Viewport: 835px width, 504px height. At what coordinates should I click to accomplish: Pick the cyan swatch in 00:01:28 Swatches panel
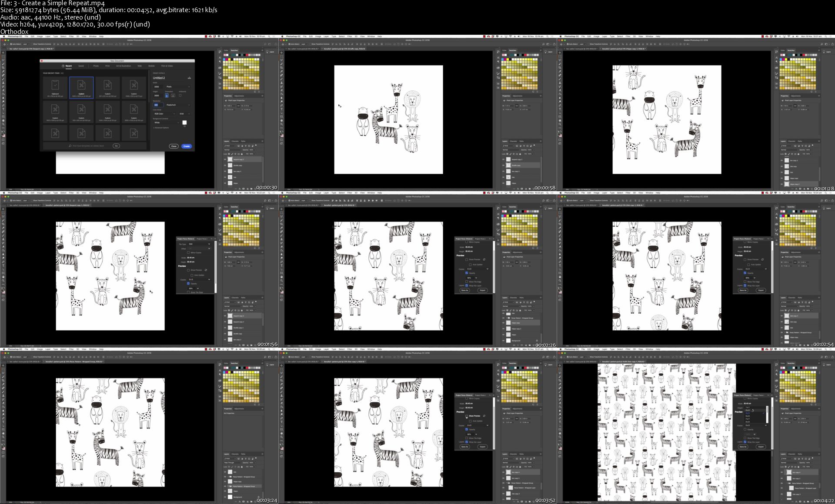point(781,60)
